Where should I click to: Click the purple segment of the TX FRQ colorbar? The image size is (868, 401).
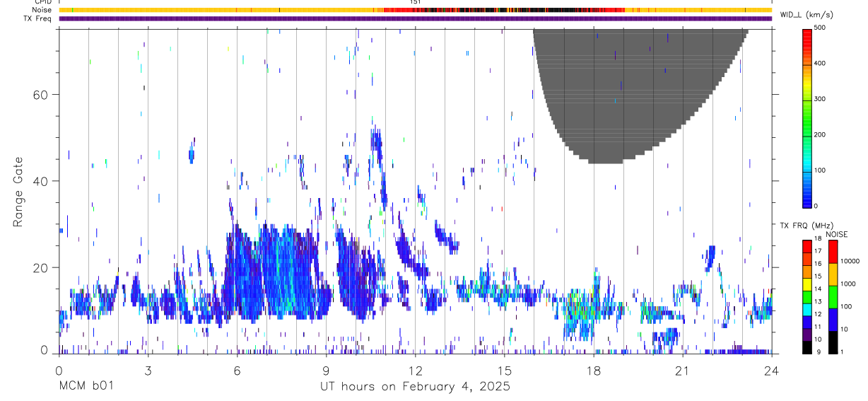click(807, 334)
